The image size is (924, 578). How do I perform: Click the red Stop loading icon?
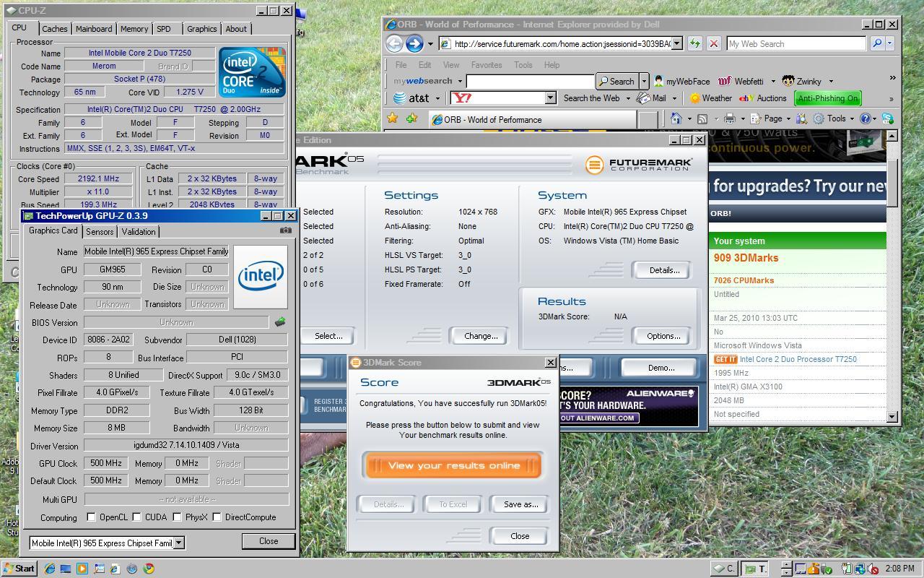(713, 43)
